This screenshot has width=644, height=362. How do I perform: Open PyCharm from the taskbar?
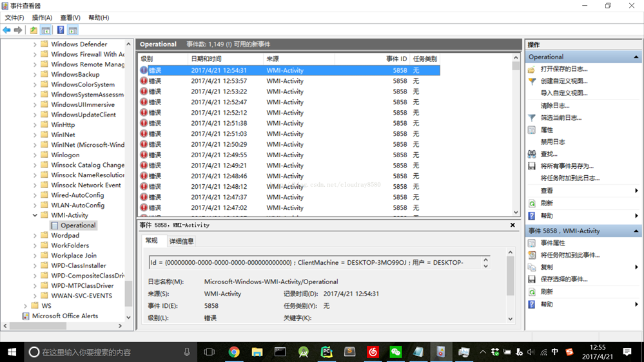326,352
